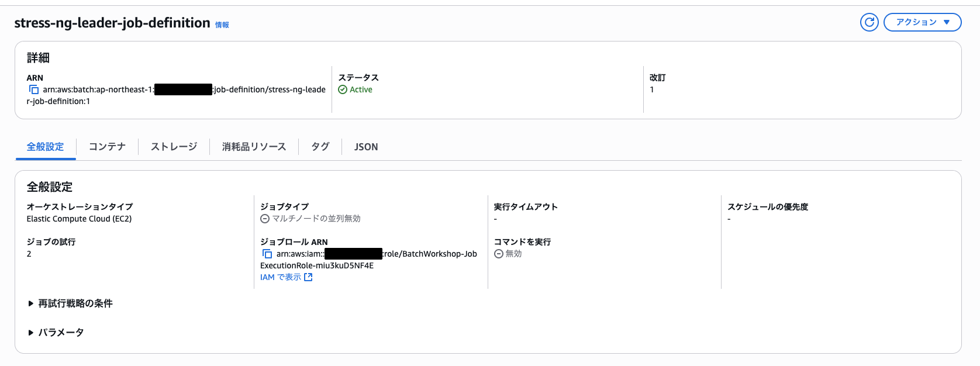Click the Active status text
Image resolution: width=980 pixels, height=366 pixels.
361,89
